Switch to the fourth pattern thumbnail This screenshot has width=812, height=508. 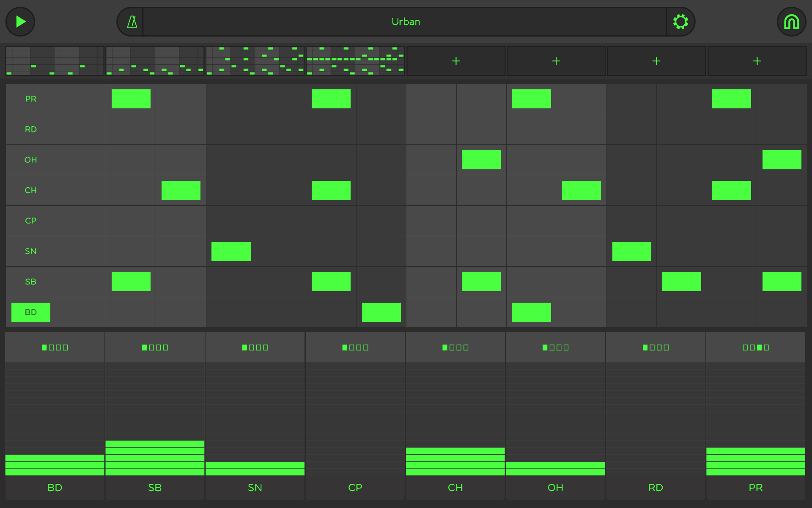355,61
